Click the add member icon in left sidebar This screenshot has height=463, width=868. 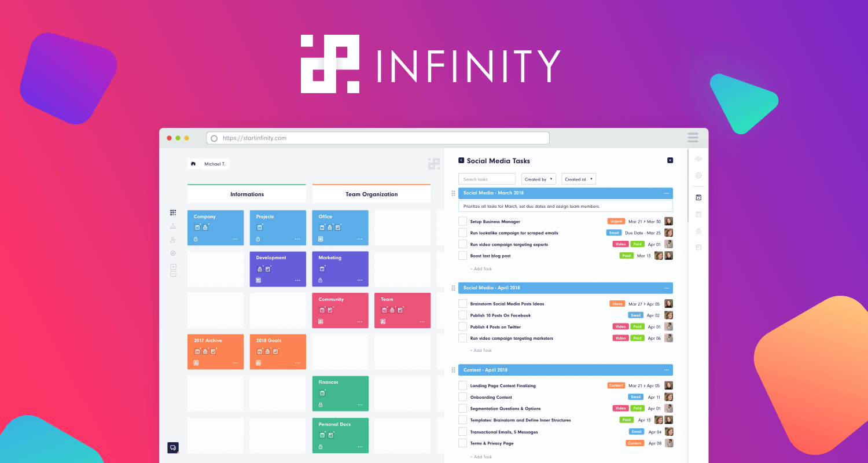(x=173, y=240)
